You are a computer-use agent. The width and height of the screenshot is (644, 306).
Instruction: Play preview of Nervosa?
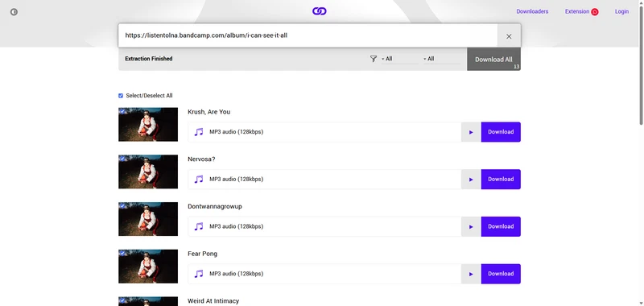point(471,179)
